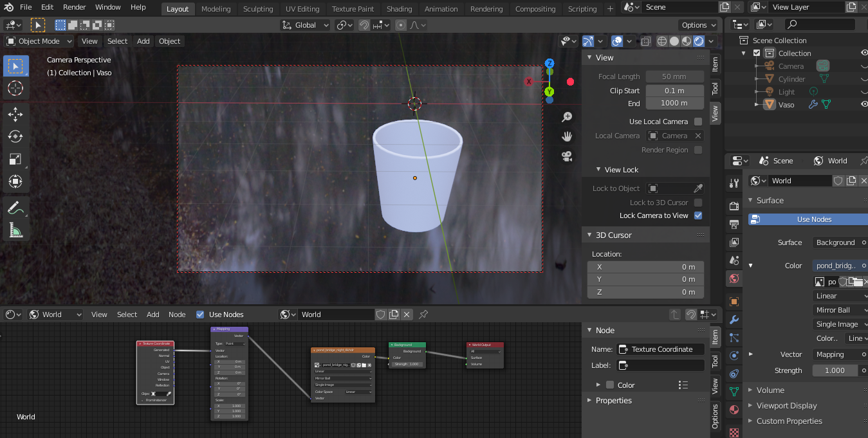
Task: Select the Move tool in the toolbar
Action: click(x=15, y=114)
